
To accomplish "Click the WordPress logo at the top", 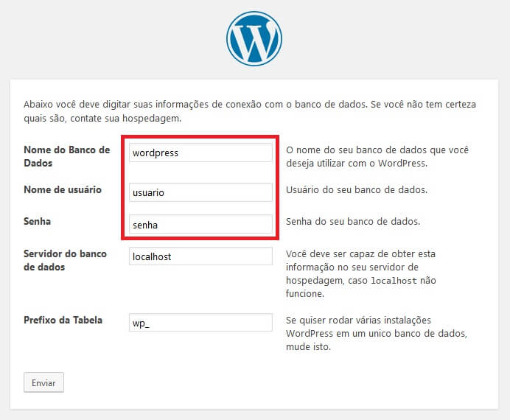I will click(x=254, y=38).
